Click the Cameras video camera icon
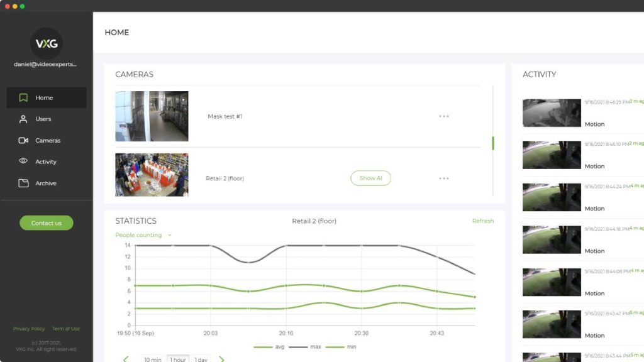644x362 pixels. pyautogui.click(x=23, y=140)
